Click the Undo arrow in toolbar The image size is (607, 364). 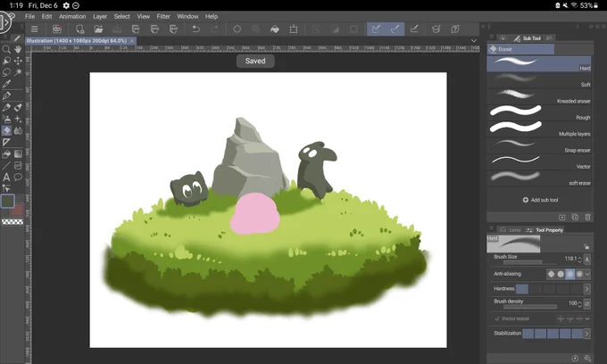(195, 29)
